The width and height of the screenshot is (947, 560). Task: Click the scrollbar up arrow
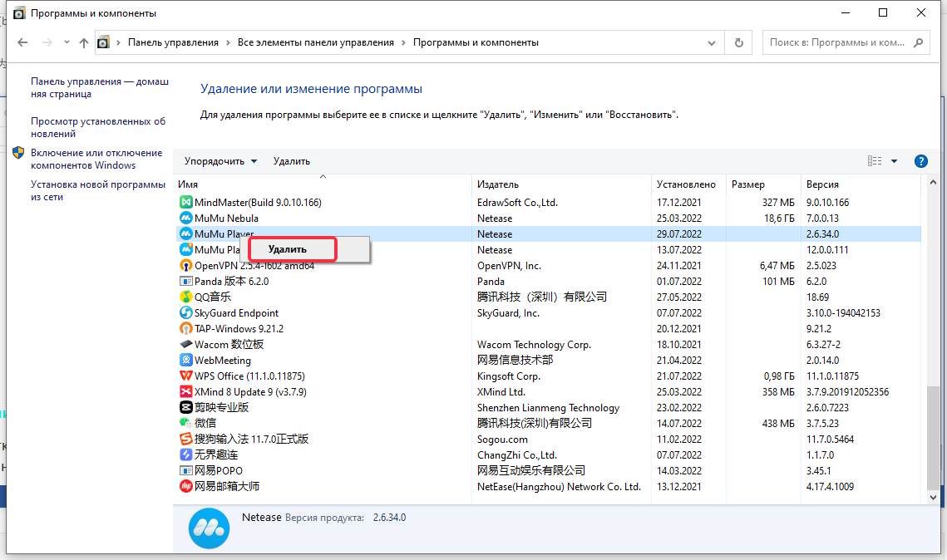click(x=933, y=182)
